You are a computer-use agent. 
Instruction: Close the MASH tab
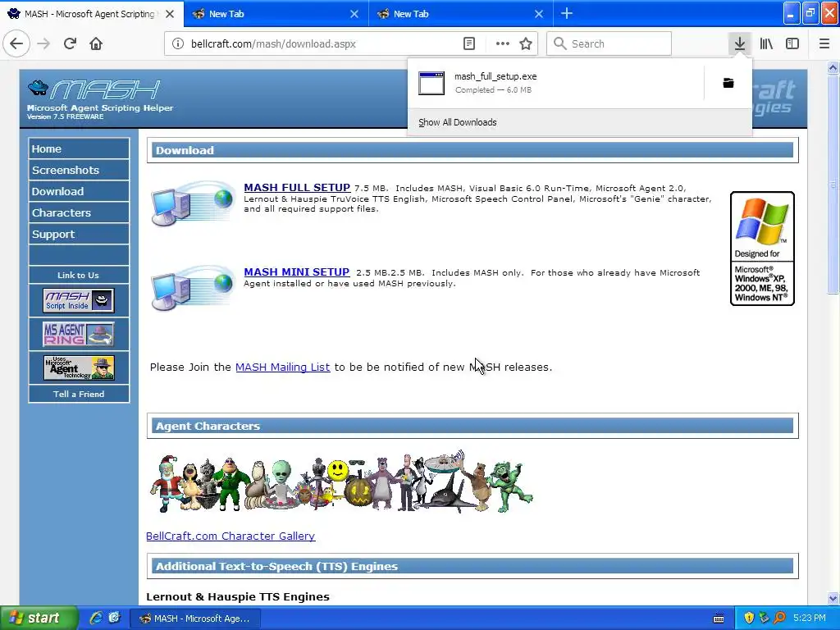pyautogui.click(x=170, y=14)
